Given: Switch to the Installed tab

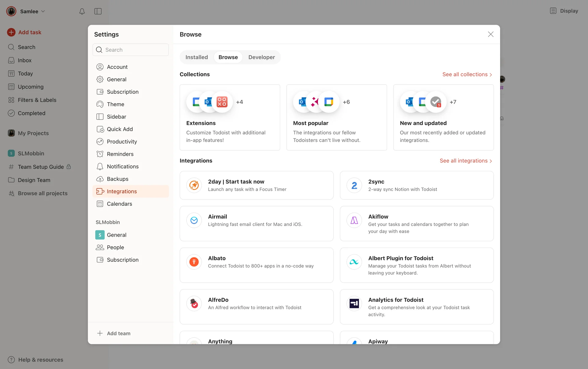Looking at the screenshot, I should point(197,57).
